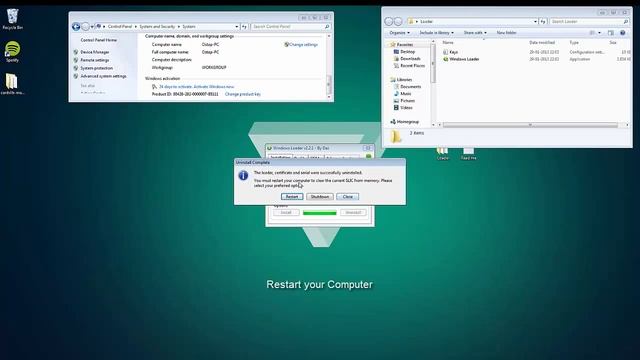The image size is (640, 360).
Task: Click the Forward arrow in the System window
Action: (x=85, y=27)
